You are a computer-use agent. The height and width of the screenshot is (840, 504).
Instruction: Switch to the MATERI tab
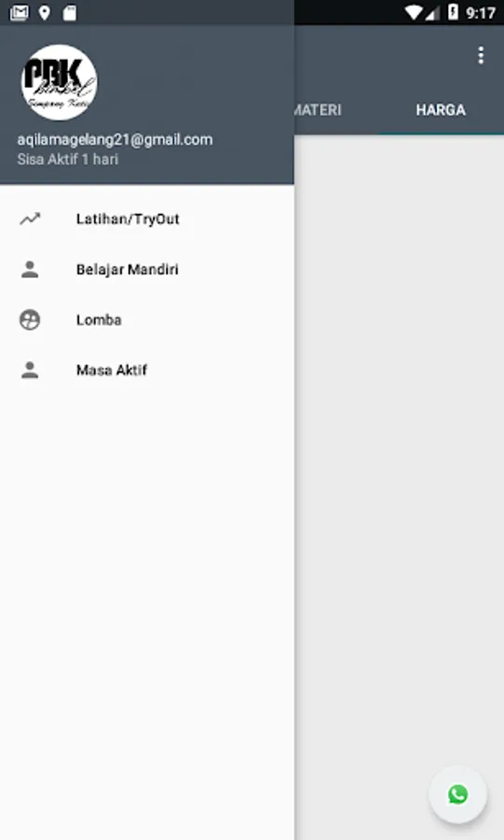pos(318,110)
